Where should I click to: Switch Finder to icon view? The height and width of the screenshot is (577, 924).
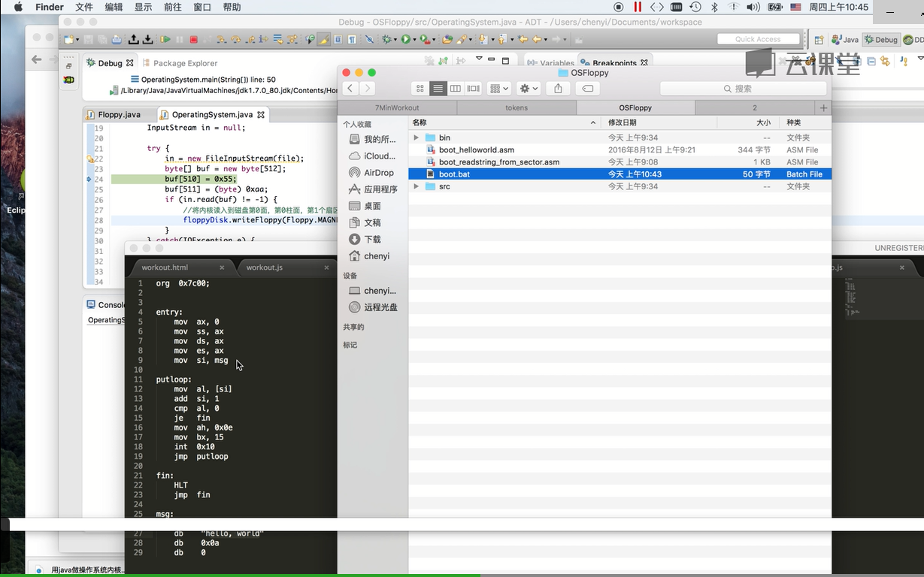pos(420,89)
